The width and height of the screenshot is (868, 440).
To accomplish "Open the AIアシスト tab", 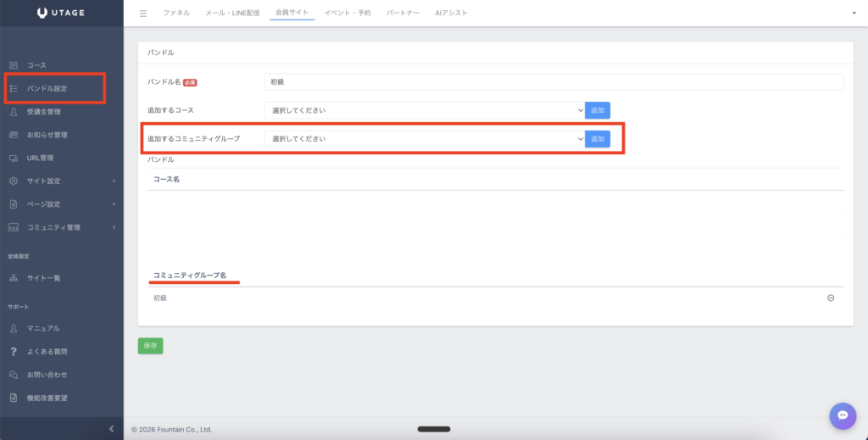I will point(451,13).
